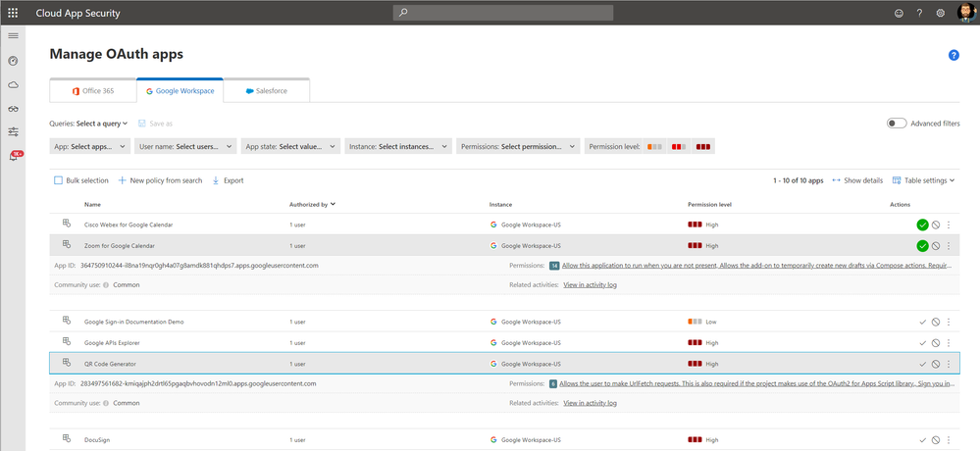The height and width of the screenshot is (451, 980).
Task: Filter by high permission level swatch
Action: click(703, 147)
